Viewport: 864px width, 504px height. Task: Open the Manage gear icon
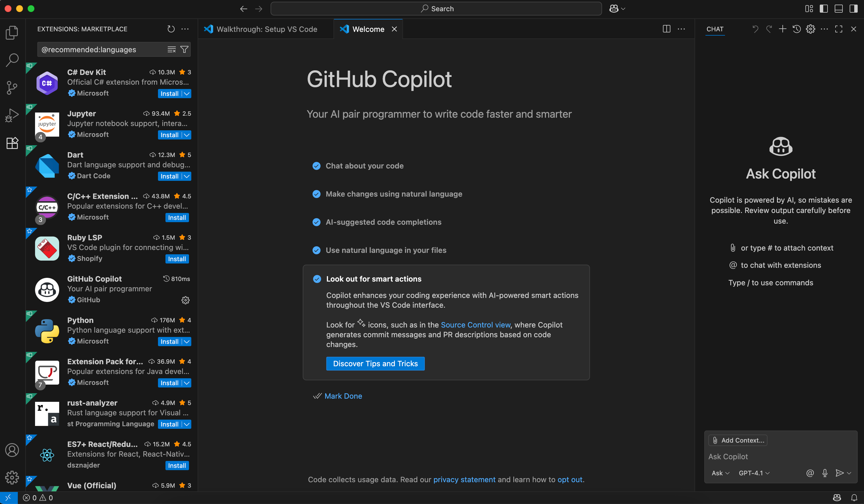12,478
